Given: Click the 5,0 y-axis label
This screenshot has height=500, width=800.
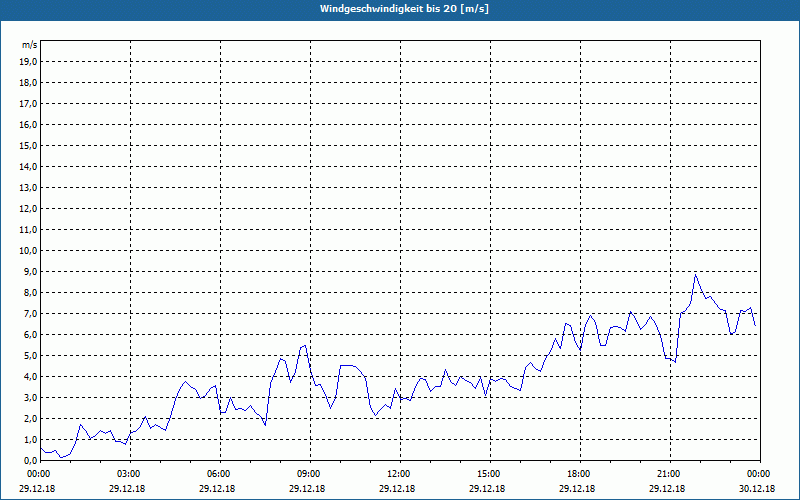Looking at the screenshot, I should pyautogui.click(x=30, y=356).
